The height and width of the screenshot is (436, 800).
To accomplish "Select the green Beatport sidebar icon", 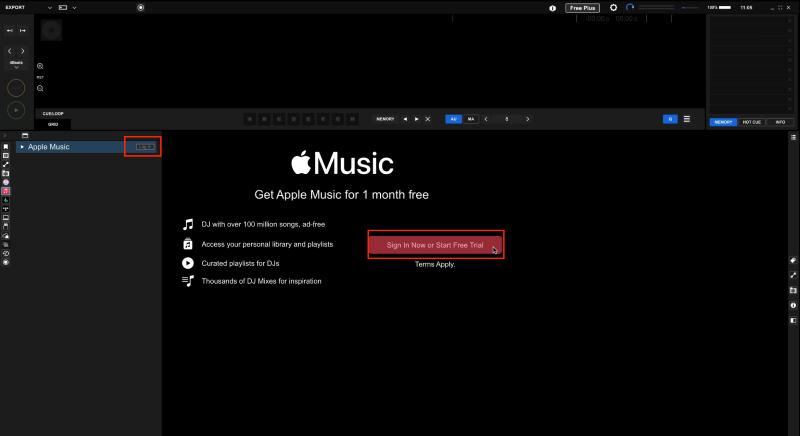I will [x=6, y=200].
